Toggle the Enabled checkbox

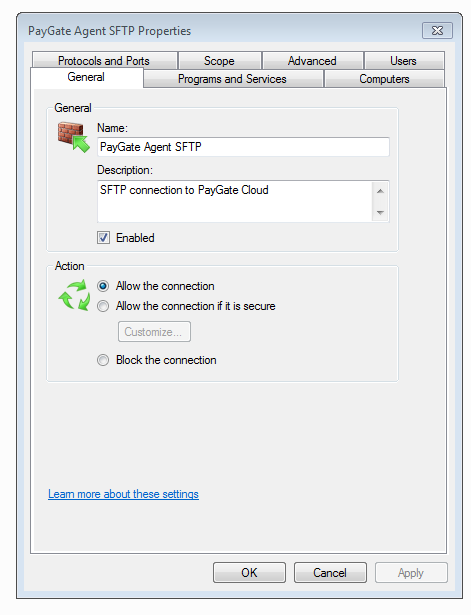point(104,238)
